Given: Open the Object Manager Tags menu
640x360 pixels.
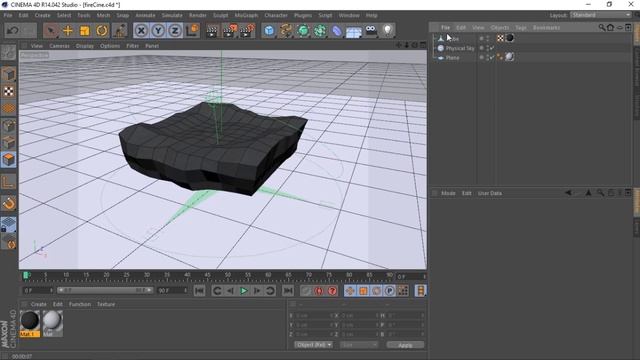Looking at the screenshot, I should (x=520, y=28).
